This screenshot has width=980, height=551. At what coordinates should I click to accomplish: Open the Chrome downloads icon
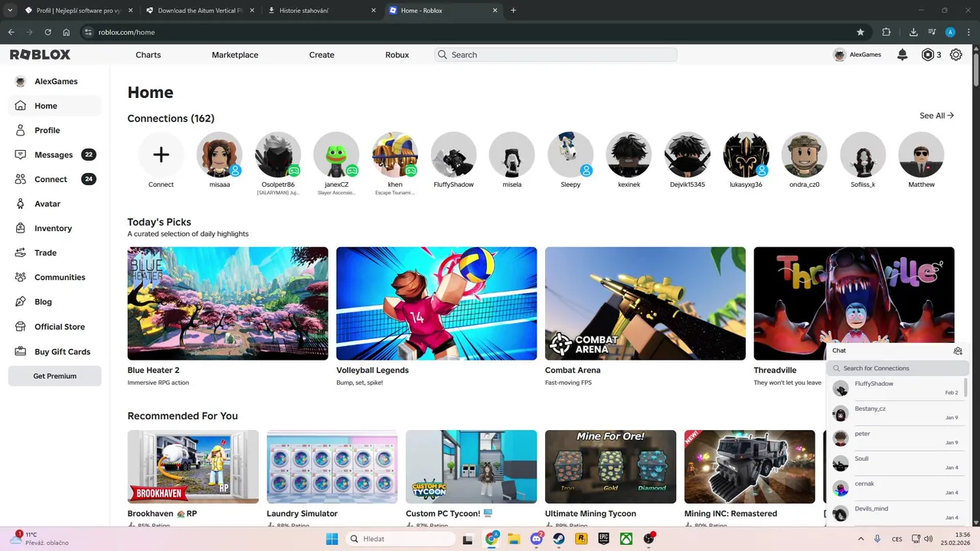click(x=913, y=32)
